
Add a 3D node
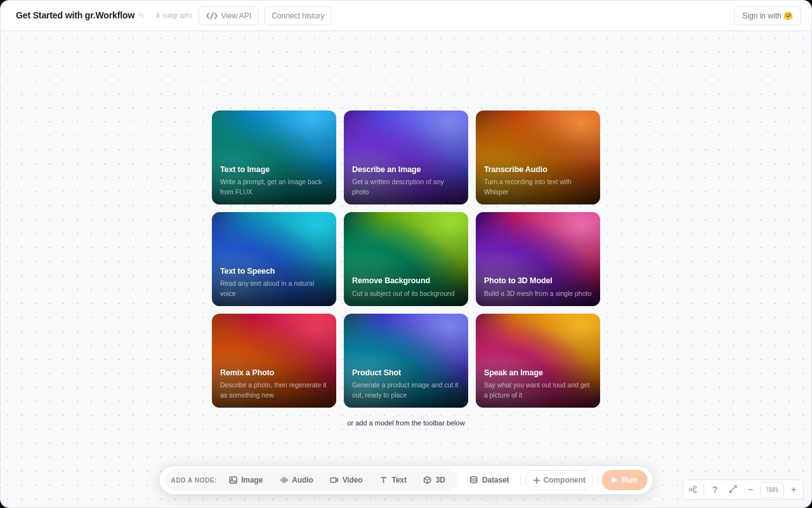click(x=435, y=480)
